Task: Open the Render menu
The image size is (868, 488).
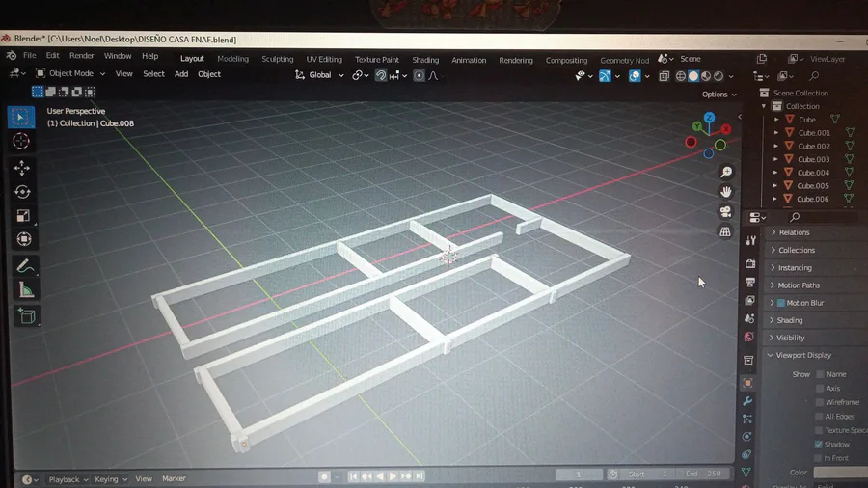Action: point(81,56)
